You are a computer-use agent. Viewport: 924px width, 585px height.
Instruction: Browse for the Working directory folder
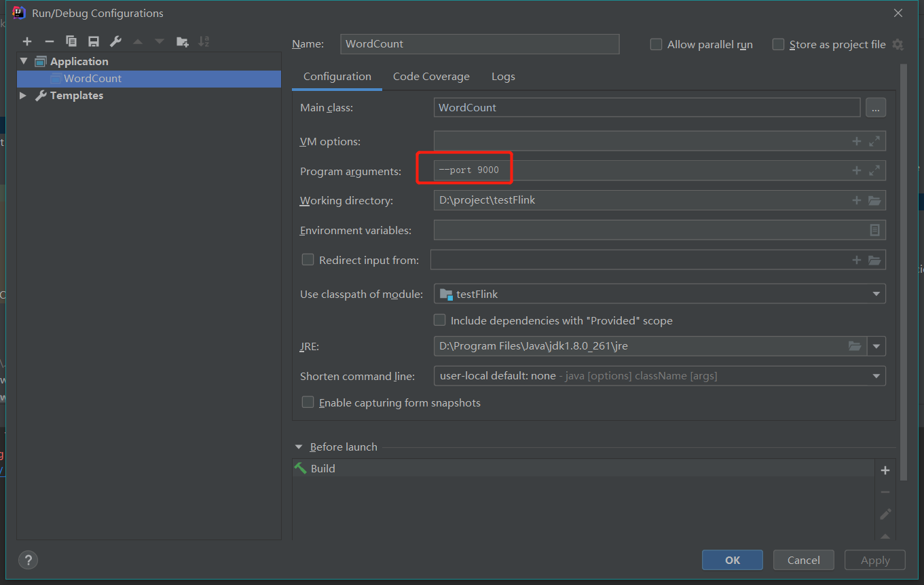tap(874, 200)
